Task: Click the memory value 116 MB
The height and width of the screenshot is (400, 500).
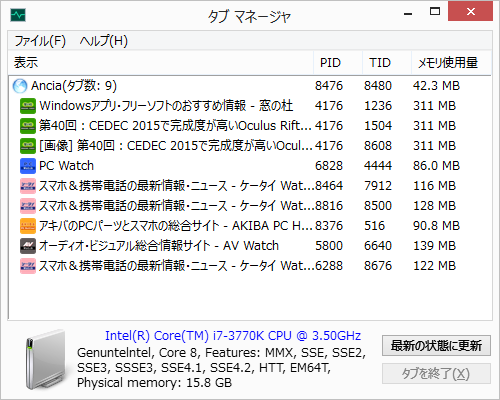Action: (x=434, y=186)
